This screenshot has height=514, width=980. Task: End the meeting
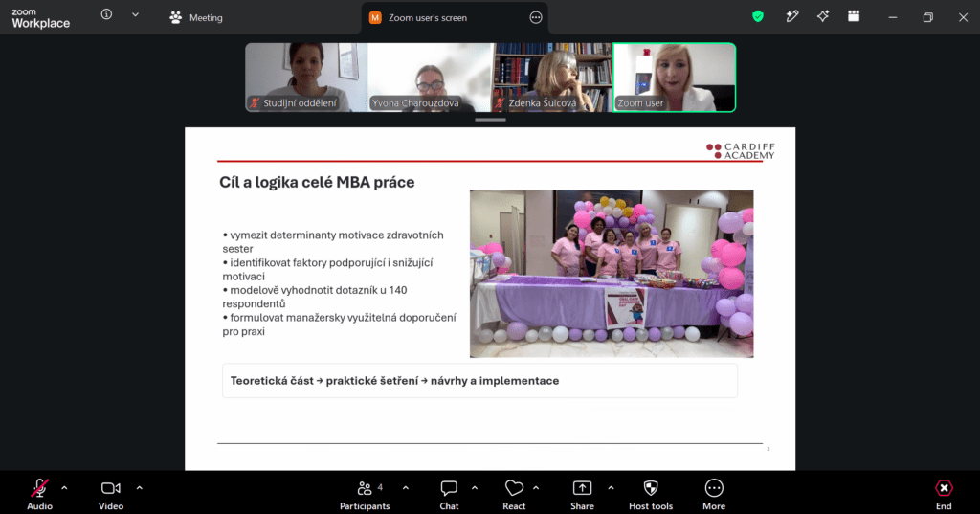pos(944,494)
